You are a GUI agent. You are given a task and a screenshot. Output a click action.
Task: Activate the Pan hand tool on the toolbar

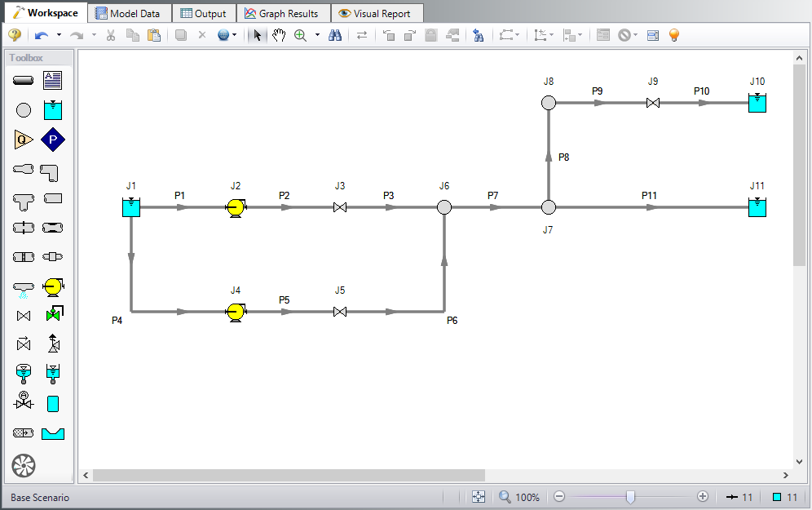coord(278,34)
